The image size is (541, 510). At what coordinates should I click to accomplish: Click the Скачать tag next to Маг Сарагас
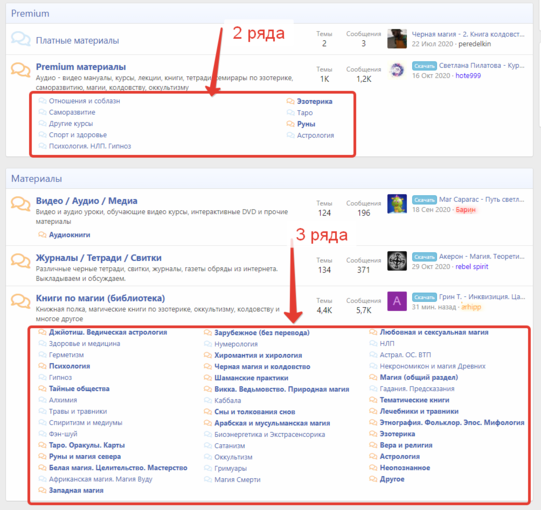pyautogui.click(x=424, y=200)
